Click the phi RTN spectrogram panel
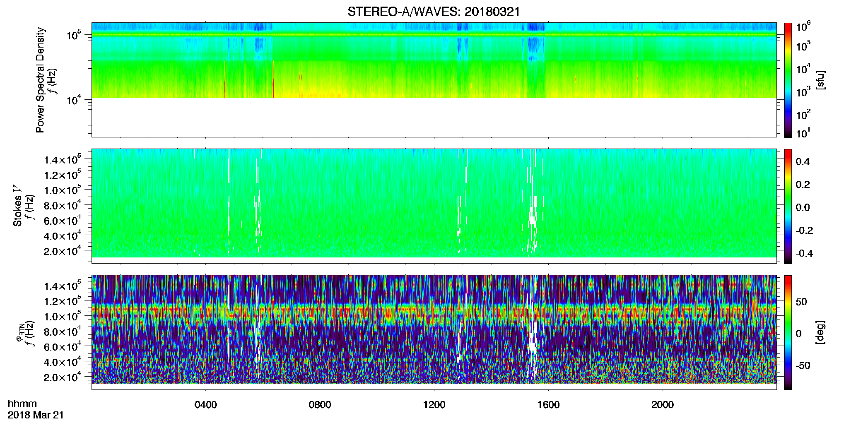 pyautogui.click(x=434, y=332)
